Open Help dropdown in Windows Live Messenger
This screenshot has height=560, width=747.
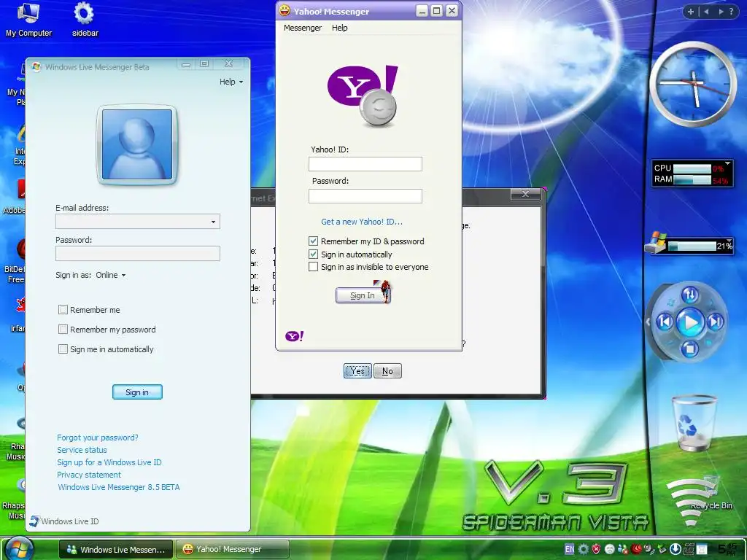pos(231,82)
